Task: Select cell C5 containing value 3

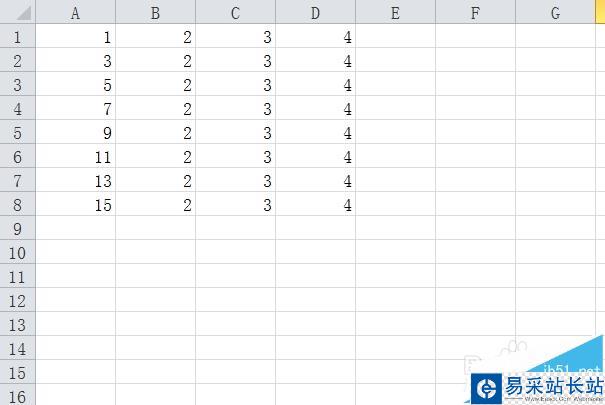Action: 235,133
